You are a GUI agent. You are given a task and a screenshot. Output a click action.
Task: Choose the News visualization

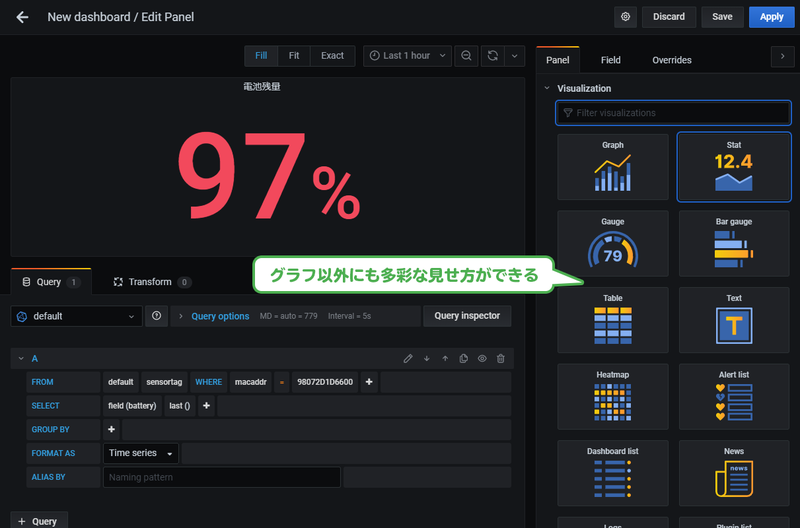click(734, 473)
